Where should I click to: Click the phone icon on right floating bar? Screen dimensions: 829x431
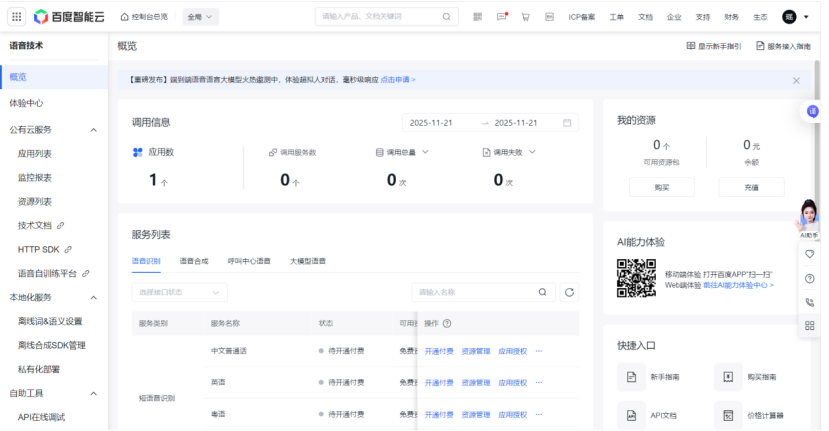(809, 302)
